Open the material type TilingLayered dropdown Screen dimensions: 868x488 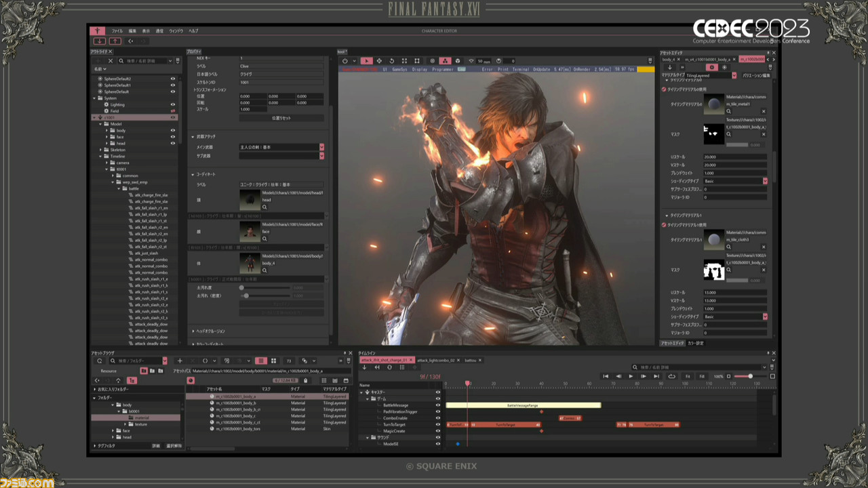click(x=734, y=76)
